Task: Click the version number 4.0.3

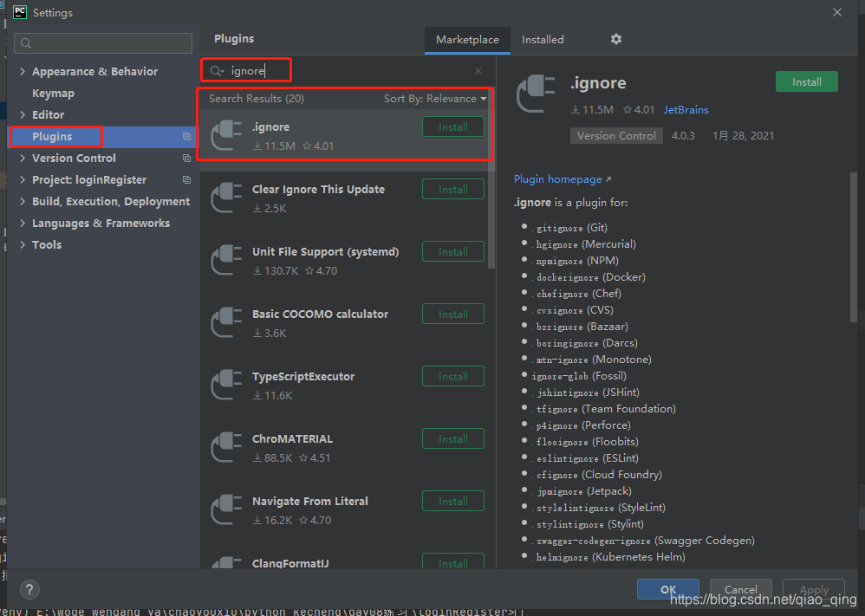Action: click(x=683, y=136)
